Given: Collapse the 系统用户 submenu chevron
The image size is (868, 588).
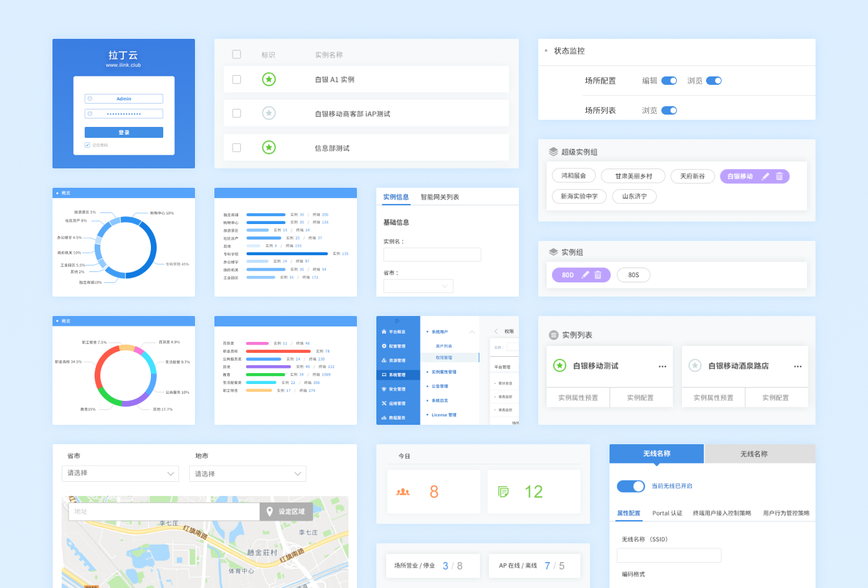Looking at the screenshot, I should 472,332.
